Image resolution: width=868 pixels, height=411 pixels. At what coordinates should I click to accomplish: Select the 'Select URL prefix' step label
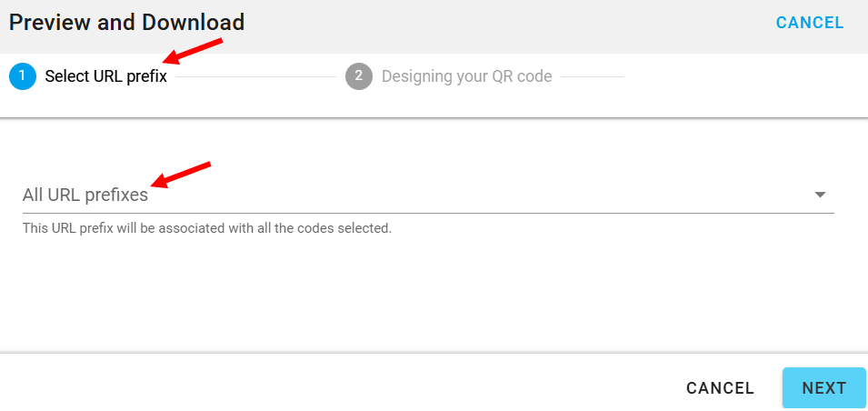pos(105,76)
